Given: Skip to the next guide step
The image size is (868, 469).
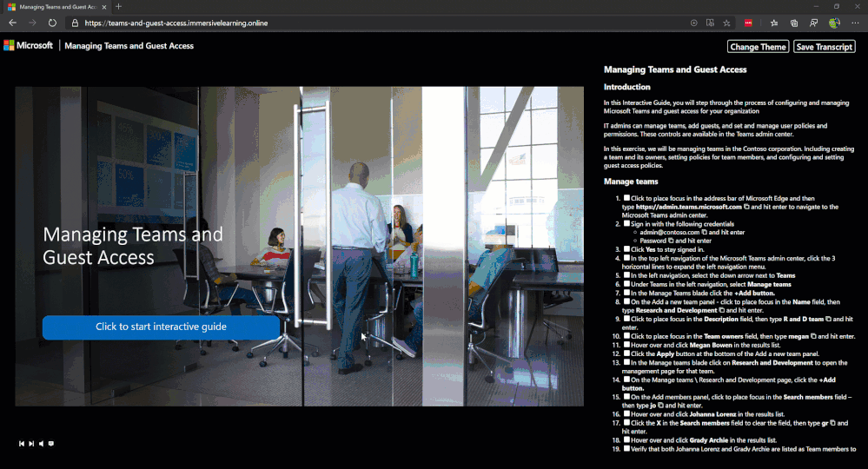Looking at the screenshot, I should coord(31,444).
